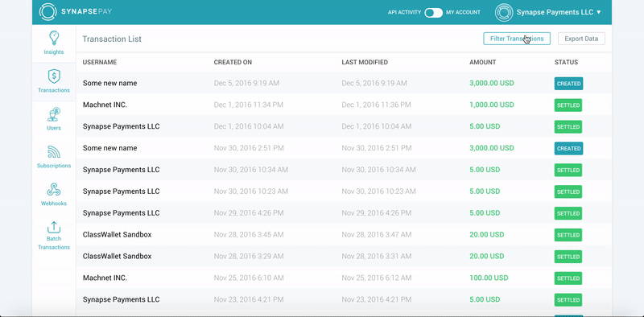644x317 pixels.
Task: Click the SETTLED badge on Machnet 100.00 USD row
Action: pyautogui.click(x=568, y=278)
